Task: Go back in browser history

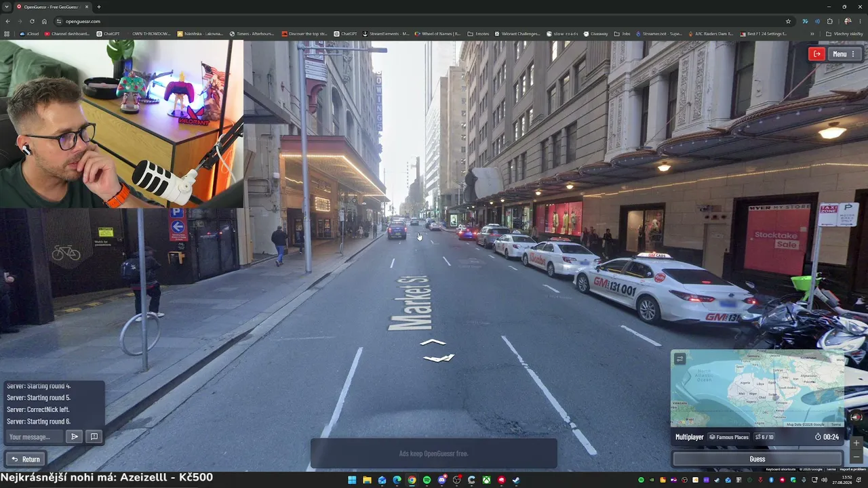Action: [x=7, y=21]
